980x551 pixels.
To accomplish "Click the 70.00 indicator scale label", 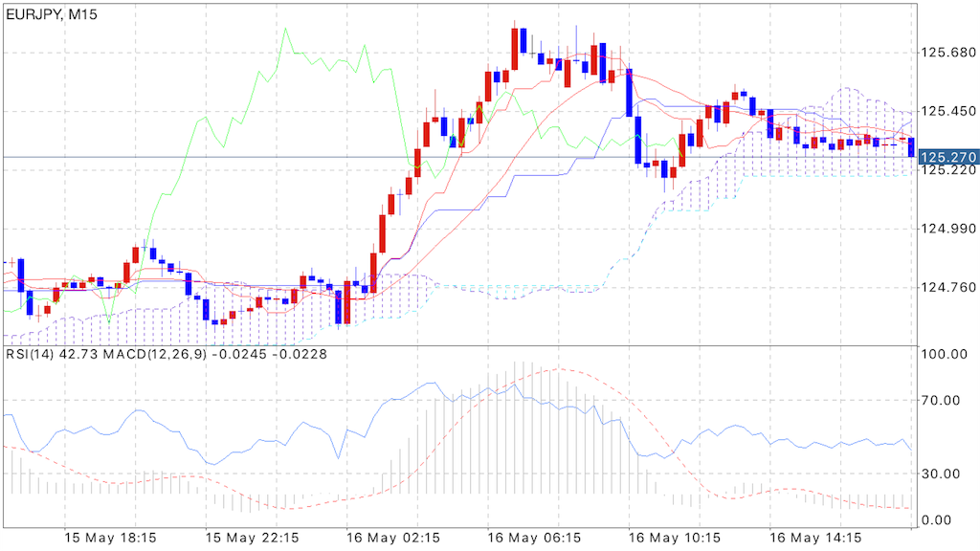I will click(941, 401).
